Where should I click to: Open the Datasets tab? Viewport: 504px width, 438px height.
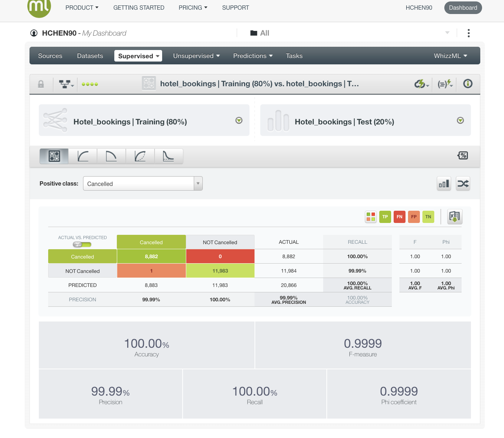click(90, 56)
